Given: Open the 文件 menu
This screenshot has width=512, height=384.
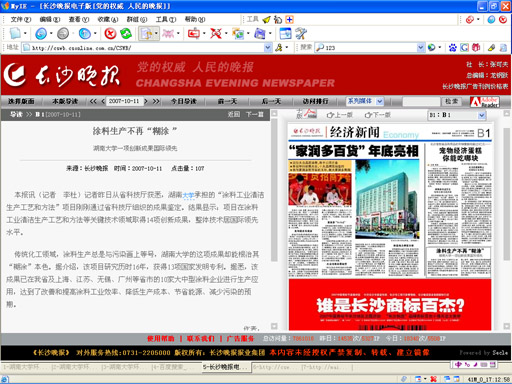Looking at the screenshot, I should click(x=21, y=19).
